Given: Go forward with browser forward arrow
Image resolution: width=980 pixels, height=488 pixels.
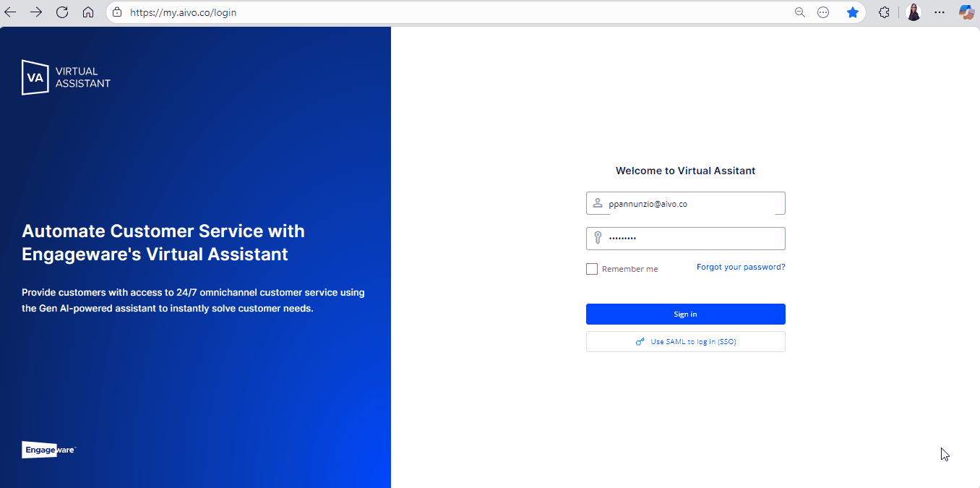Looking at the screenshot, I should tap(36, 12).
